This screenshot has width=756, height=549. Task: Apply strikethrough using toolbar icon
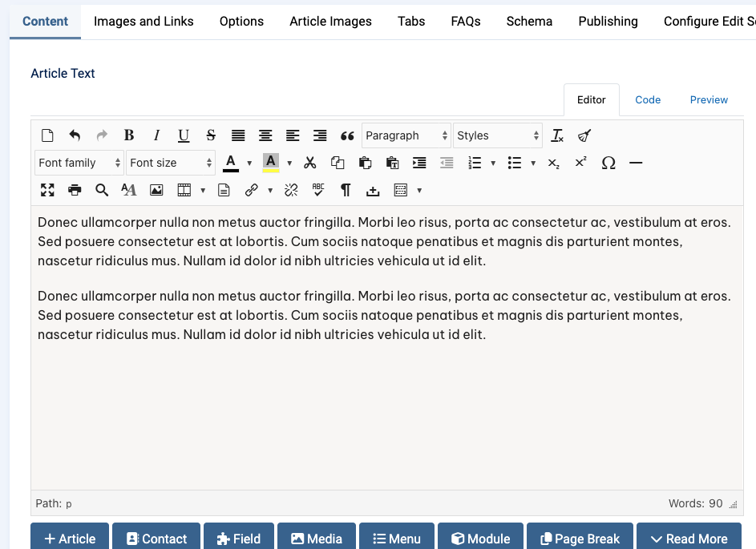pos(211,135)
